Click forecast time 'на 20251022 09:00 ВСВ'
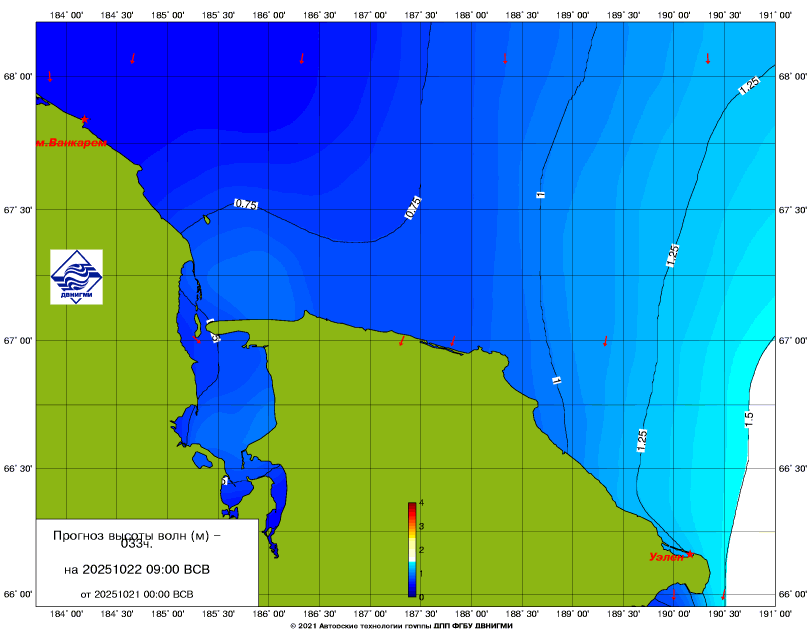Viewport: 810px width, 633px height. click(x=138, y=571)
